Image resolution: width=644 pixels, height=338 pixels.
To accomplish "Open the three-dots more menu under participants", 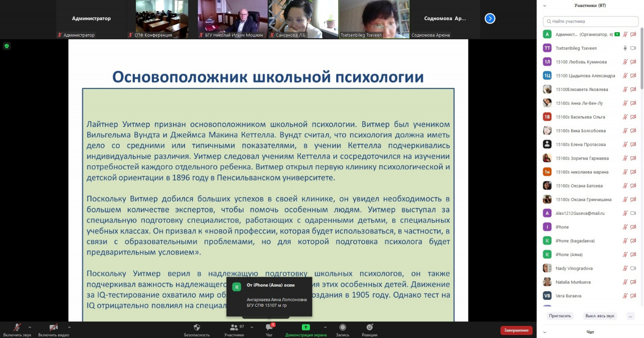I will [x=630, y=316].
